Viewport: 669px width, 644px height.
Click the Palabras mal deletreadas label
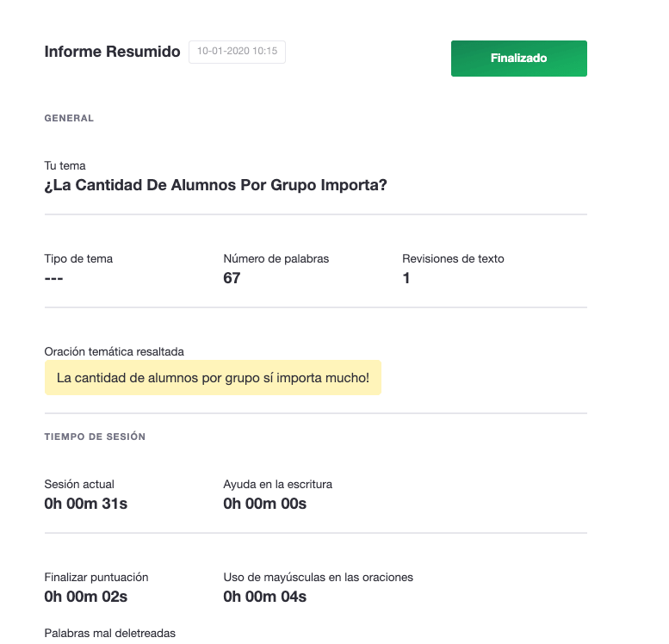(x=110, y=633)
